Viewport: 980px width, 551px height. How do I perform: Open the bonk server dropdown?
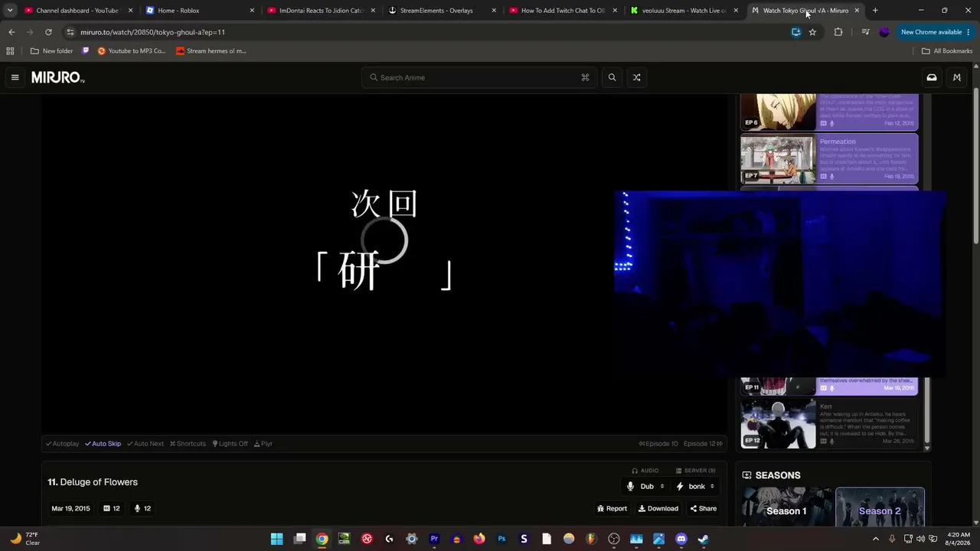[696, 487]
